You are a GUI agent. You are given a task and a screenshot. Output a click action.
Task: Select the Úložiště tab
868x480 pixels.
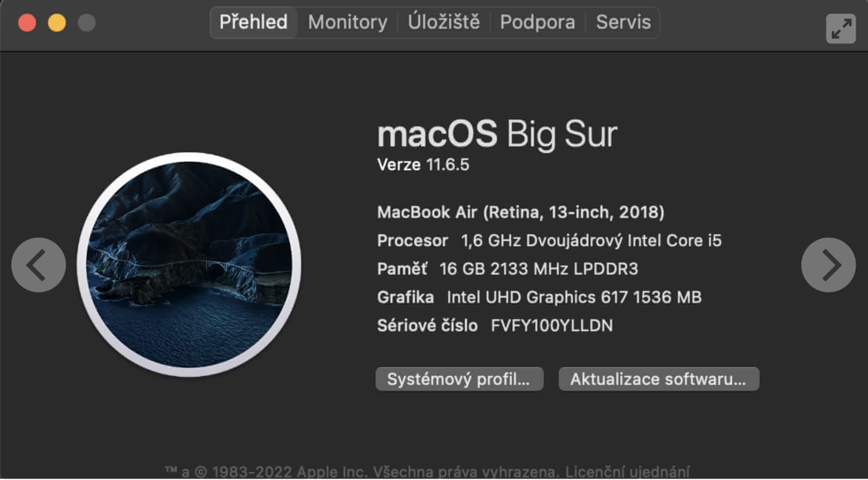pos(444,22)
